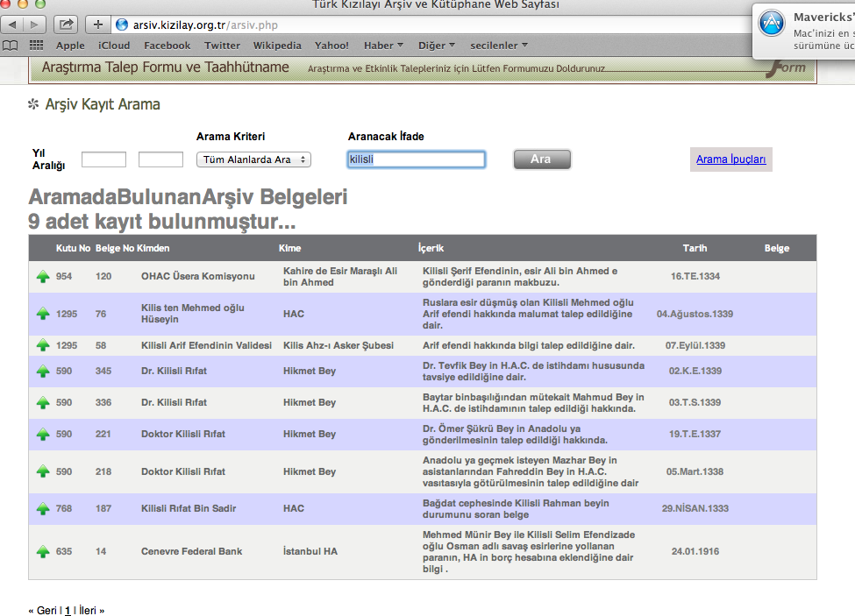855x616 pixels.
Task: Click green arrow for record 590 / 218
Action: pyautogui.click(x=43, y=471)
